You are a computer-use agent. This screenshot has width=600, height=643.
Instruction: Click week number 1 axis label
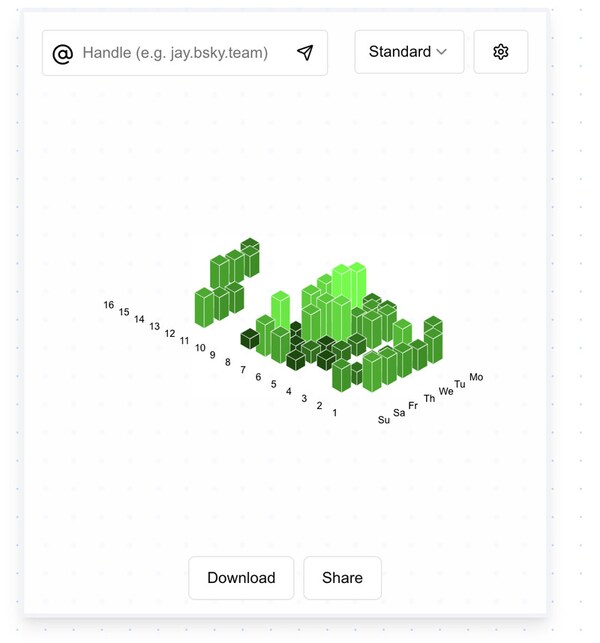pos(335,412)
